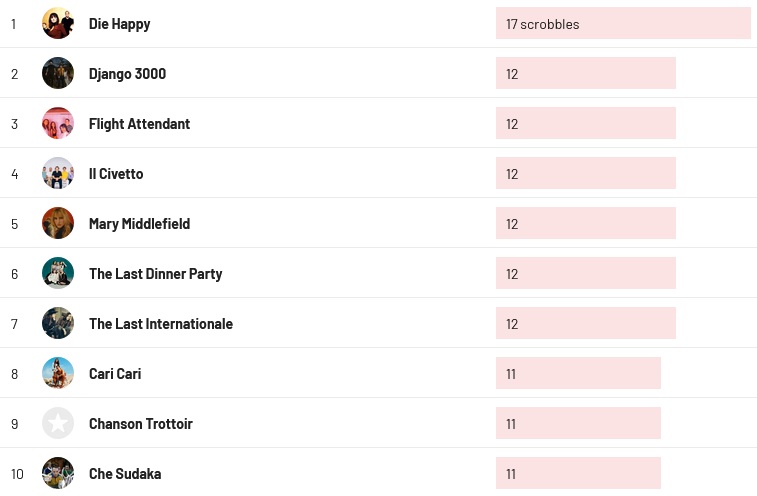
Task: Click Che Sudaka's 11 scrobbles bar
Action: [x=578, y=474]
